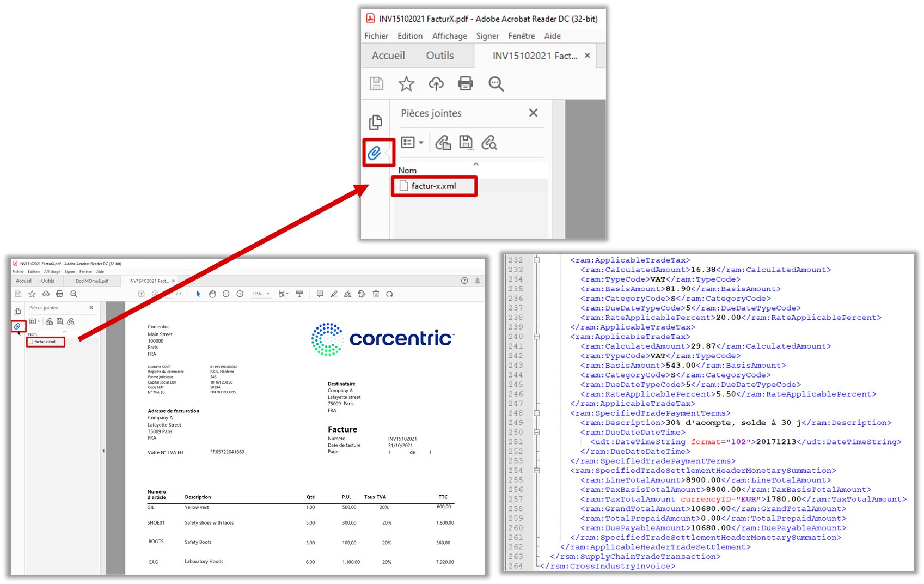The width and height of the screenshot is (924, 584).
Task: Collapse the XML block at line 232
Action: [x=536, y=260]
